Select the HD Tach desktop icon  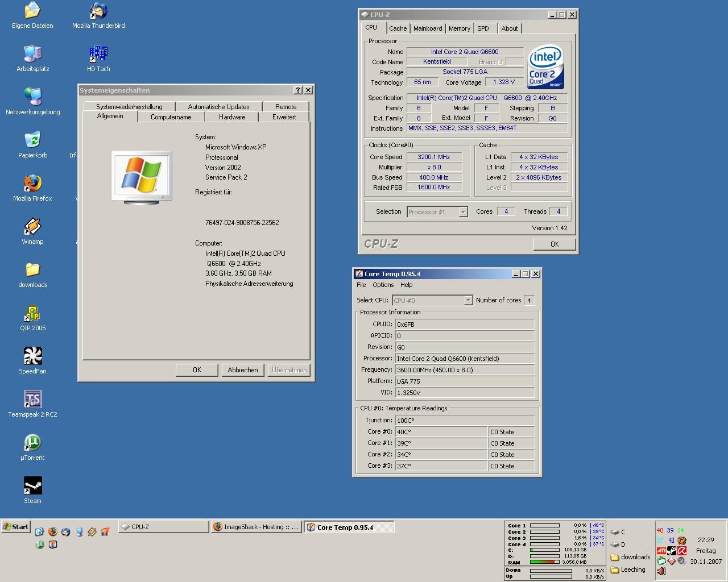[98, 59]
